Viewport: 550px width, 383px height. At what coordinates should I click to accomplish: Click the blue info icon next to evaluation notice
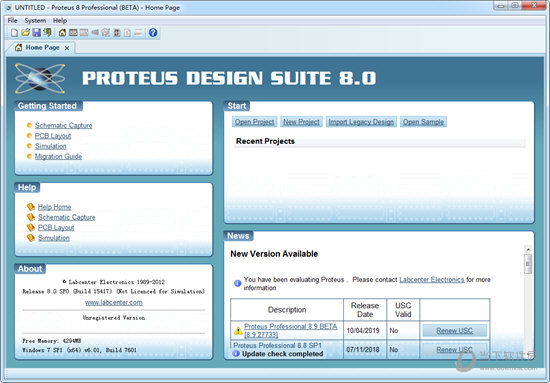[x=237, y=283]
